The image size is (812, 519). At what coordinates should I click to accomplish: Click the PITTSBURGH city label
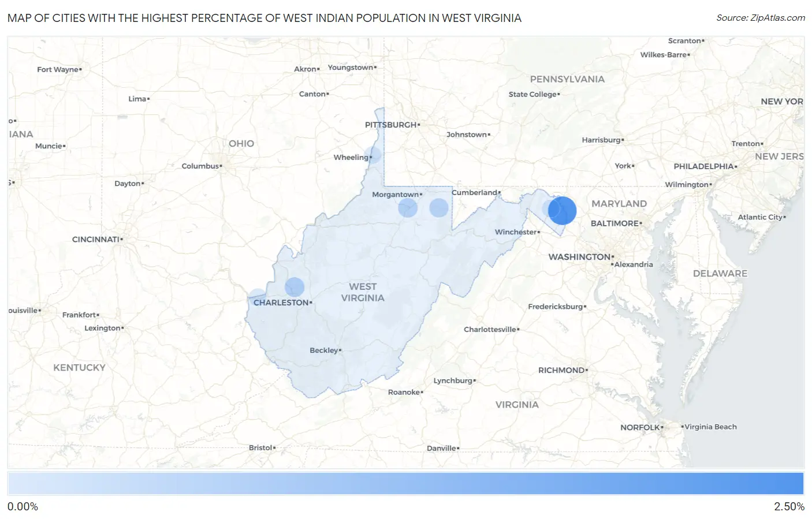point(391,125)
